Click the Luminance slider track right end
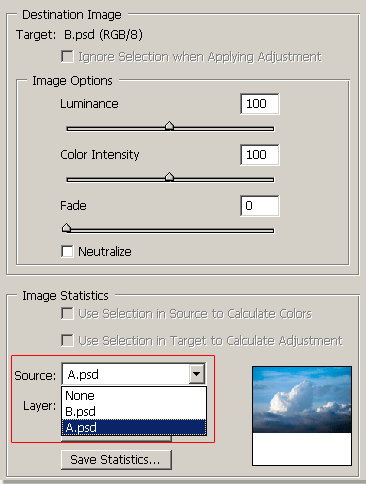Viewport: 366px width, 484px height. 270,129
